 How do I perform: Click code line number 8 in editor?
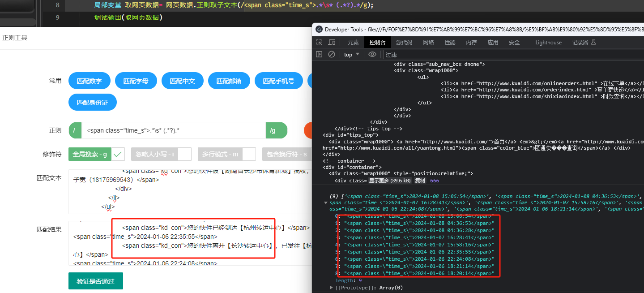57,5
